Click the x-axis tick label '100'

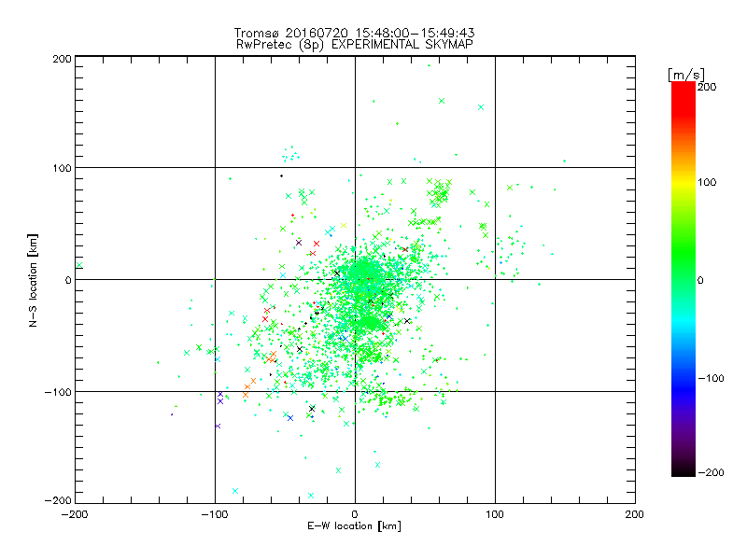[x=495, y=514]
